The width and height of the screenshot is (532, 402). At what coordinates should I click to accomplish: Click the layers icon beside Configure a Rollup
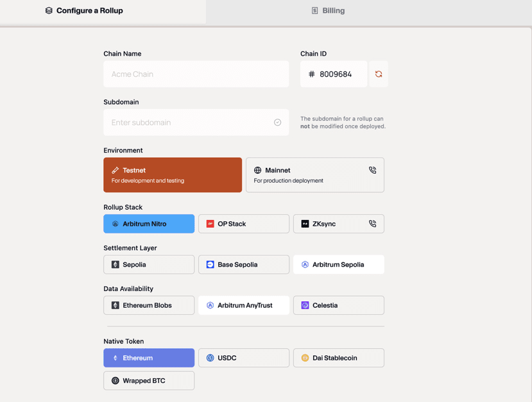pos(49,11)
